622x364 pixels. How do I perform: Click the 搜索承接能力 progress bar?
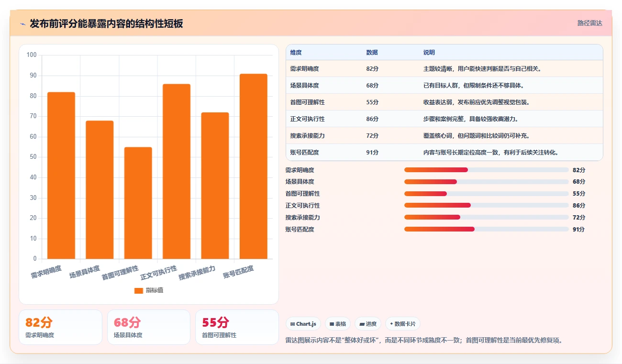click(486, 217)
